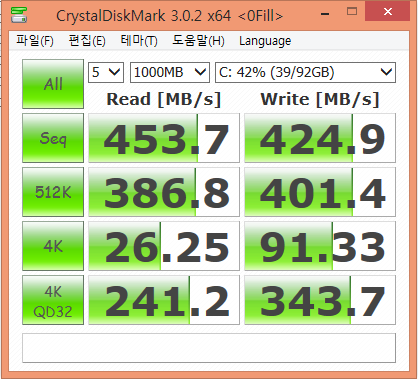
Task: Click the Write [MB/s] column header
Action: point(320,99)
